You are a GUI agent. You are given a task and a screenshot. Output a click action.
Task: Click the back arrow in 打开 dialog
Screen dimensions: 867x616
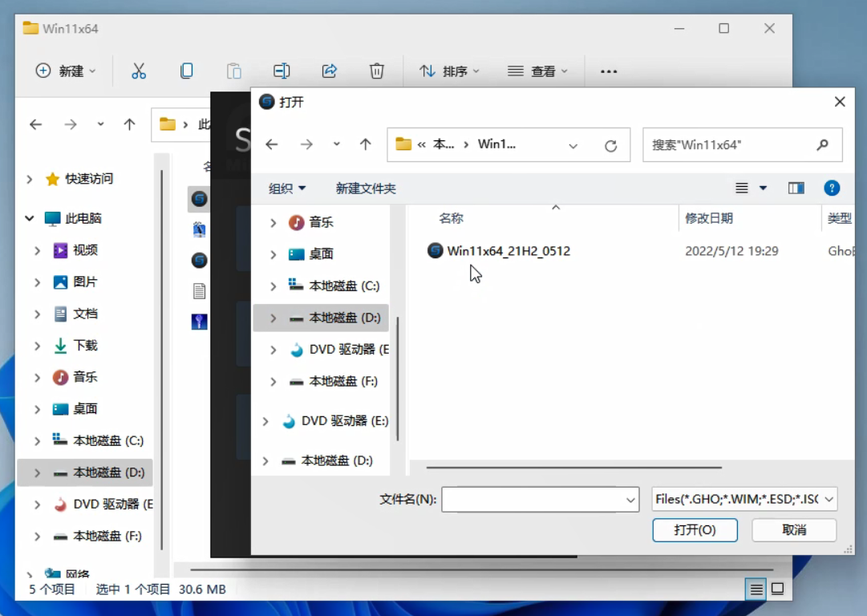pos(272,145)
